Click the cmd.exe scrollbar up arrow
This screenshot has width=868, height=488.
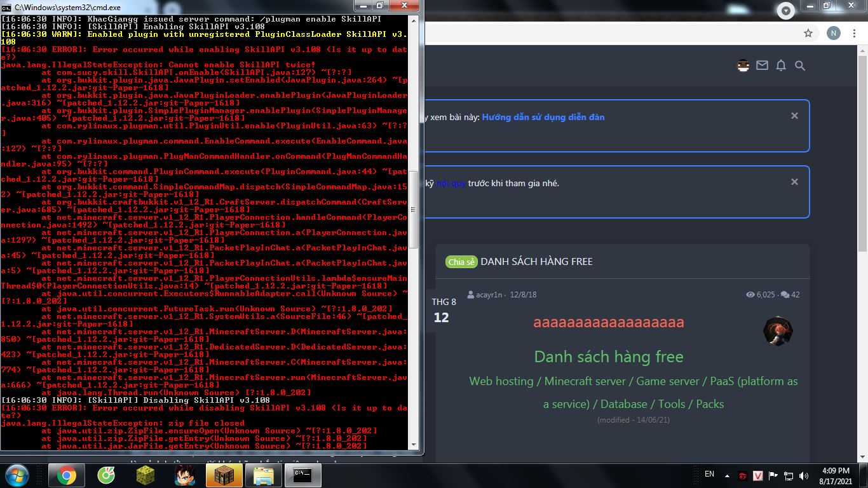click(414, 20)
